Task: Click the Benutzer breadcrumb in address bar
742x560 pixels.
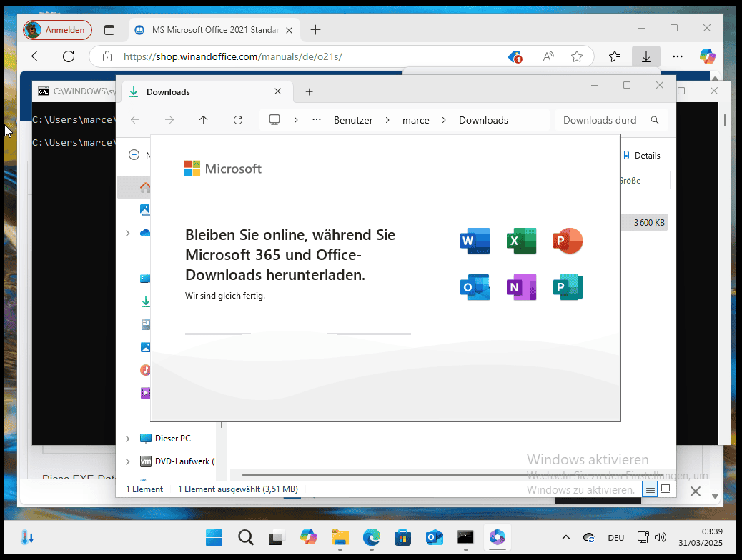Action: [x=353, y=120]
